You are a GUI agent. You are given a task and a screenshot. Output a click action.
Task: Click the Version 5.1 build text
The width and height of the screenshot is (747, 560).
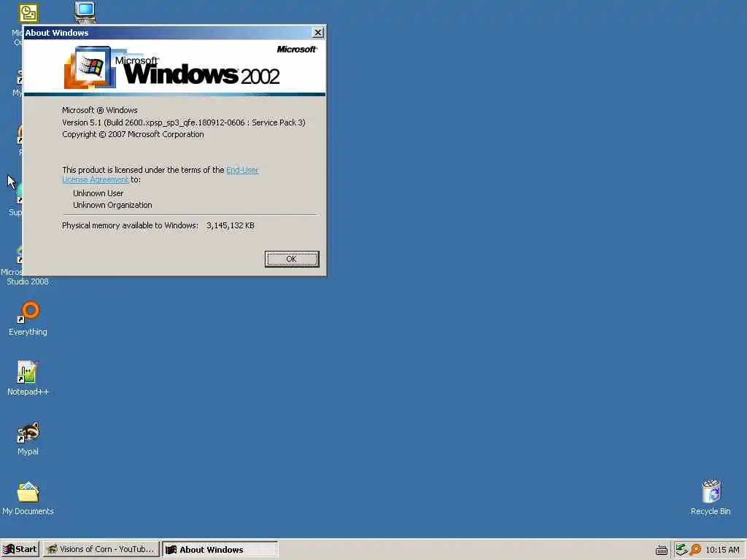pyautogui.click(x=183, y=122)
